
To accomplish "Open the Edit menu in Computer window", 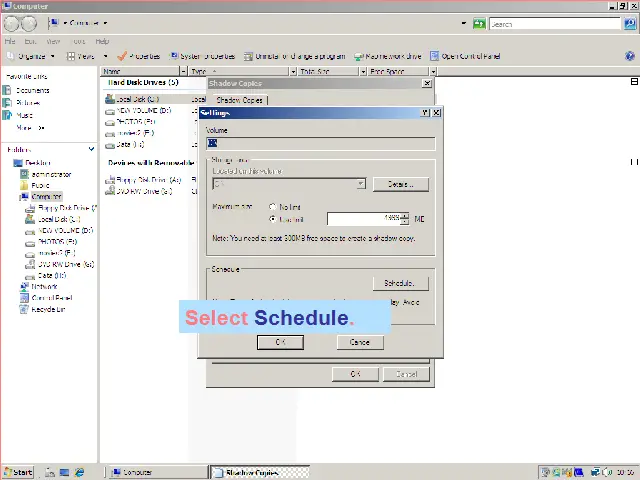I will [x=30, y=41].
